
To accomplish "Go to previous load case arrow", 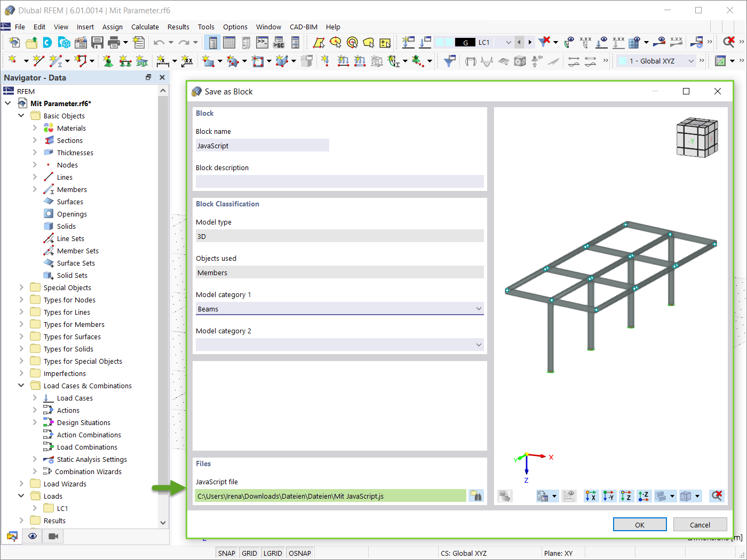I will [x=519, y=42].
